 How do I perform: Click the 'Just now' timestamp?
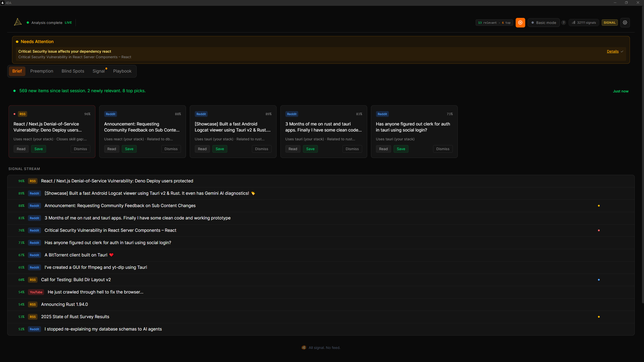621,91
